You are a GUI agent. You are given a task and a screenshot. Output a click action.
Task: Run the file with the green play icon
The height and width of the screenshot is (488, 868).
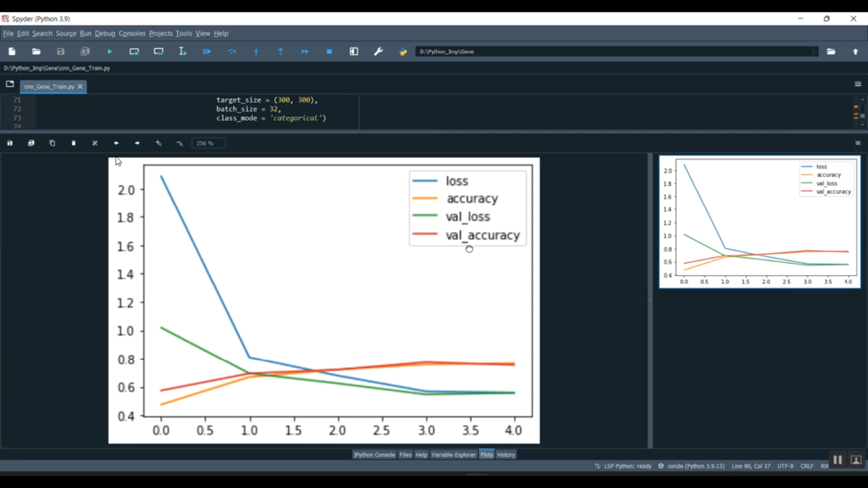click(109, 51)
